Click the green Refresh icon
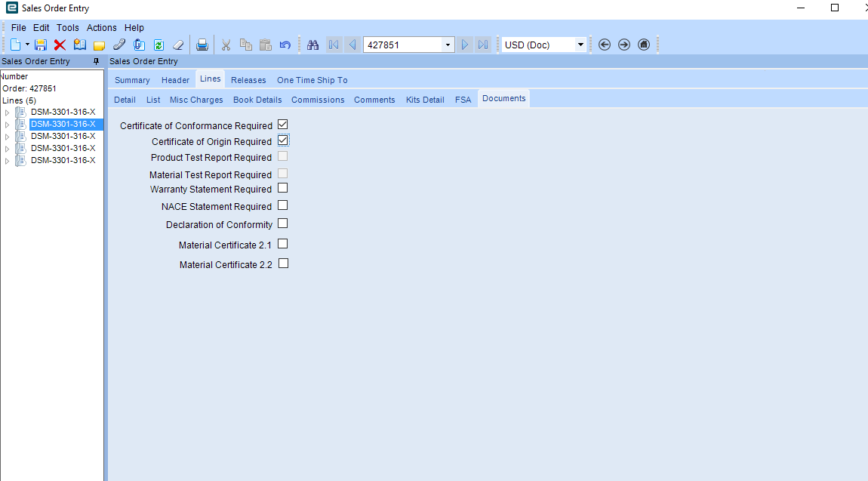Viewport: 868px width, 481px height. pos(159,45)
